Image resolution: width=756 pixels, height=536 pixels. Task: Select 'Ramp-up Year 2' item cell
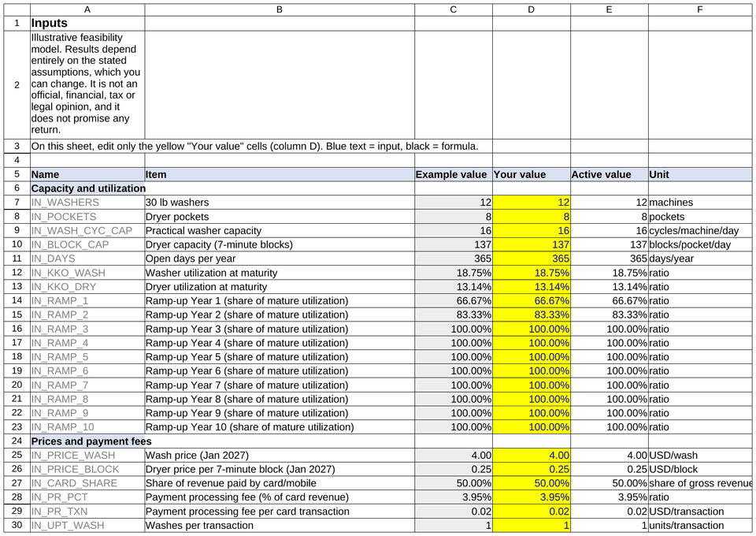pyautogui.click(x=280, y=315)
